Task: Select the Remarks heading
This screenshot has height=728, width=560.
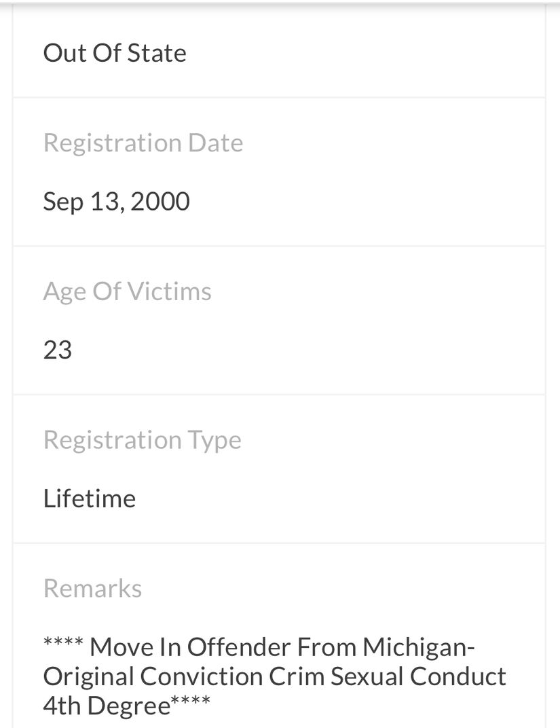Action: (92, 588)
